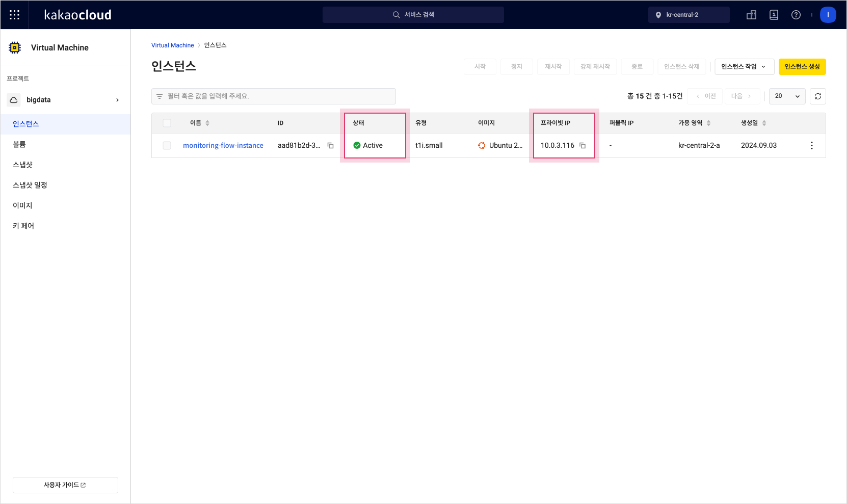Viewport: 847px width, 504px height.
Task: Click the kakaocloud logo
Action: [x=78, y=15]
